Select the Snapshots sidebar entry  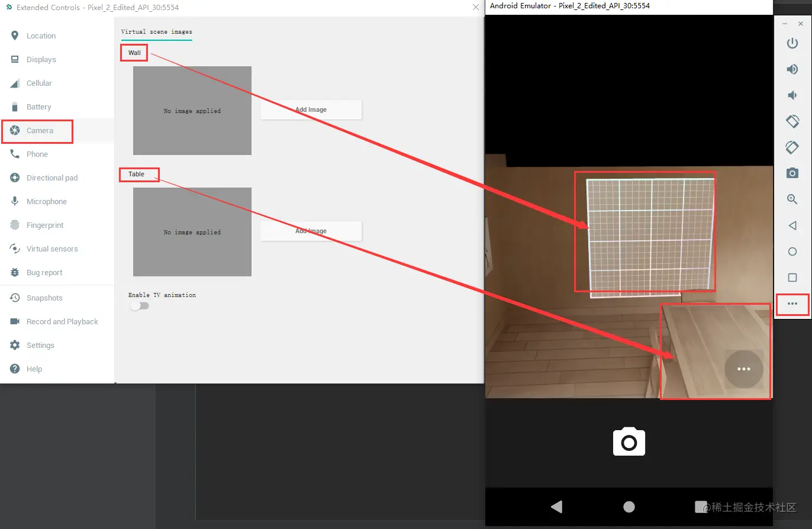(45, 298)
